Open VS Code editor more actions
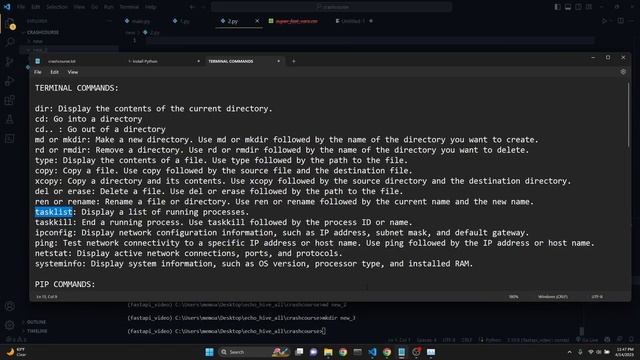This screenshot has width=640, height=360. pyautogui.click(x=631, y=21)
